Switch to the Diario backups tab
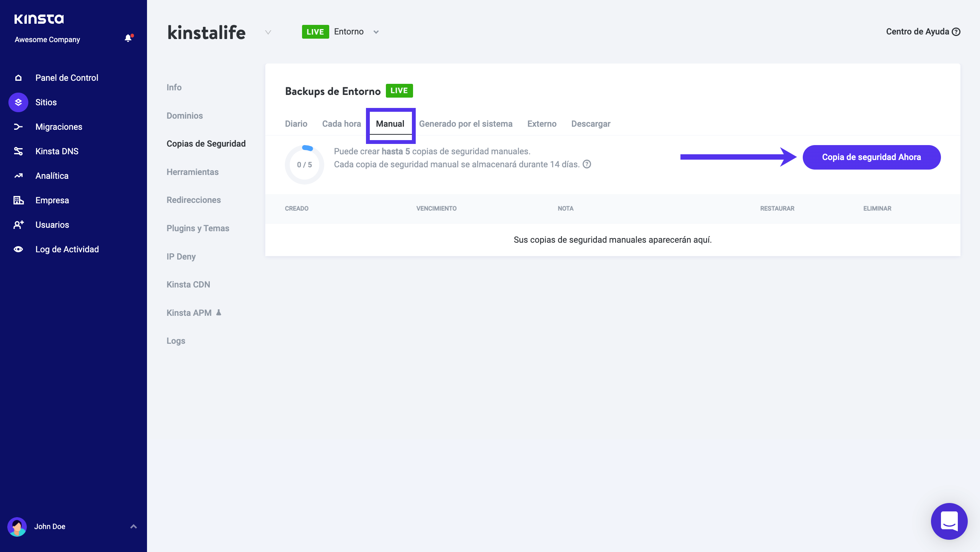Image resolution: width=980 pixels, height=552 pixels. [x=296, y=124]
